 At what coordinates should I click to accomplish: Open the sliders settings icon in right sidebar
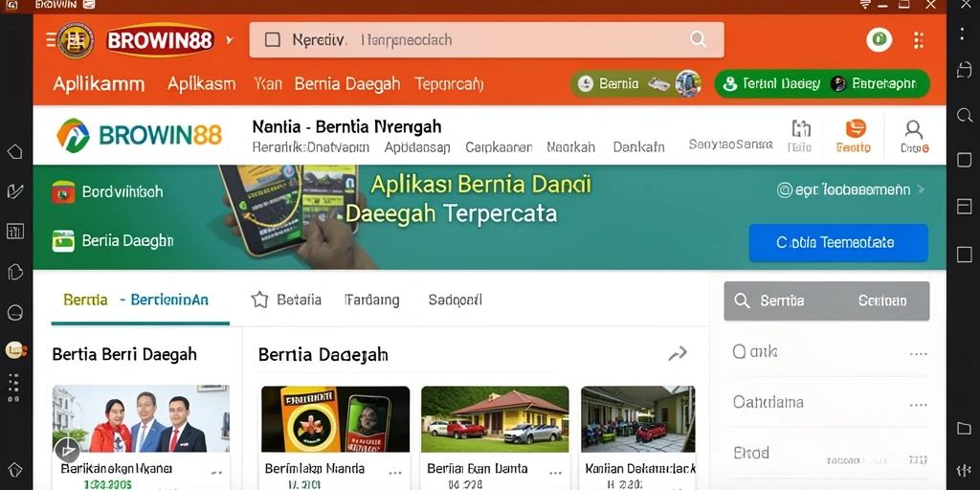point(964,470)
